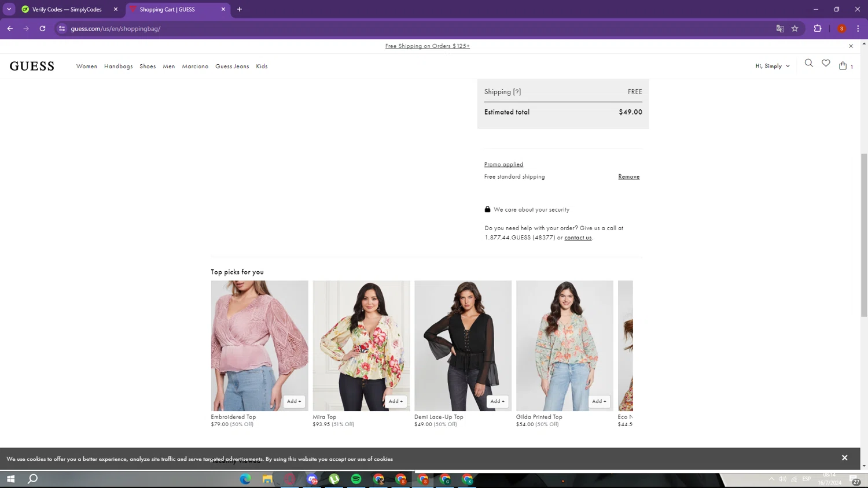Open File Explorer from taskbar

pos(267,479)
